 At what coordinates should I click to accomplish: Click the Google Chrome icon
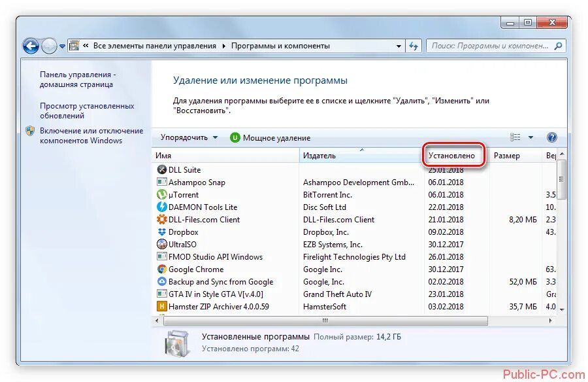[x=161, y=269]
